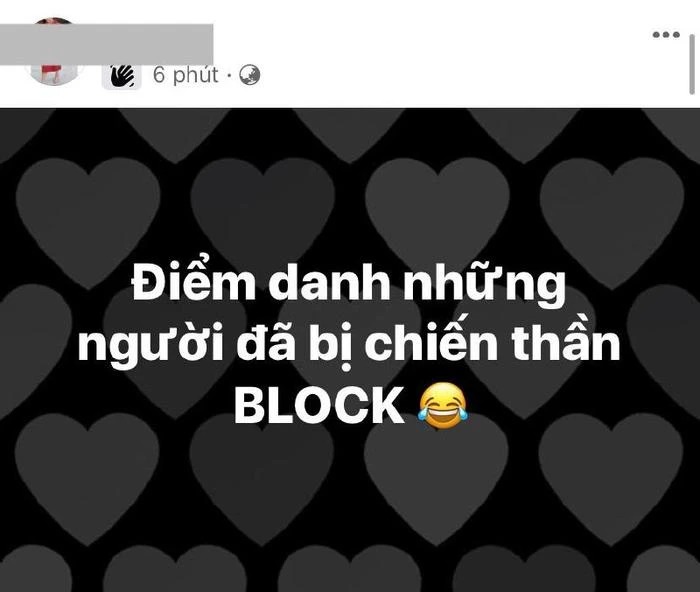Click the word "Điểm" in the post

pos(194,283)
